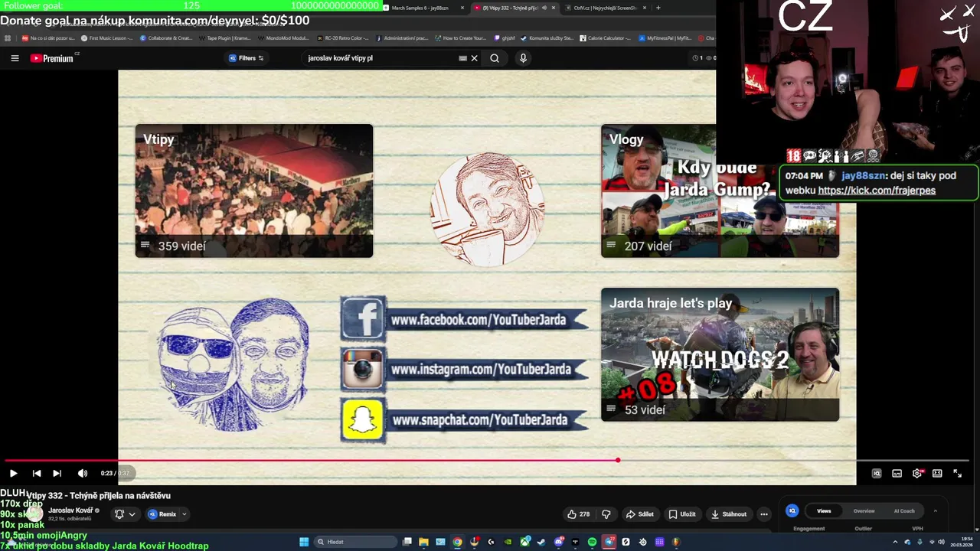Screen dimensions: 980x551
Task: Open Steam from taskbar
Action: click(541, 542)
